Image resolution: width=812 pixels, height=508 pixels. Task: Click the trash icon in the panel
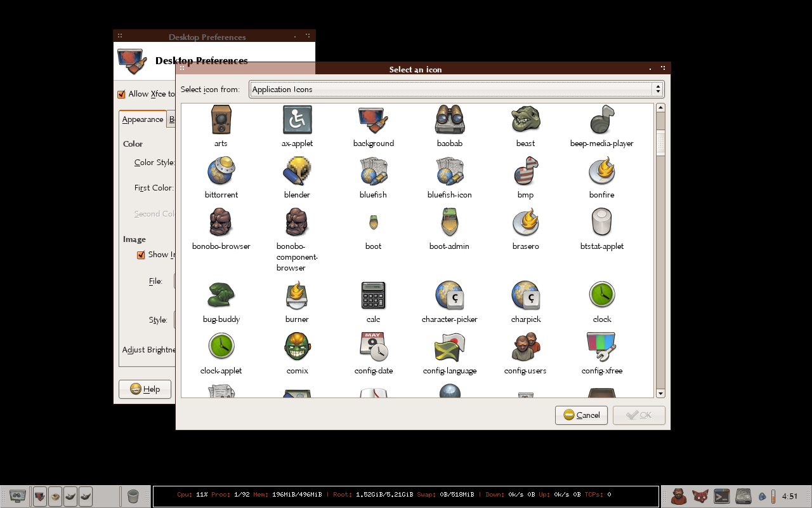133,496
